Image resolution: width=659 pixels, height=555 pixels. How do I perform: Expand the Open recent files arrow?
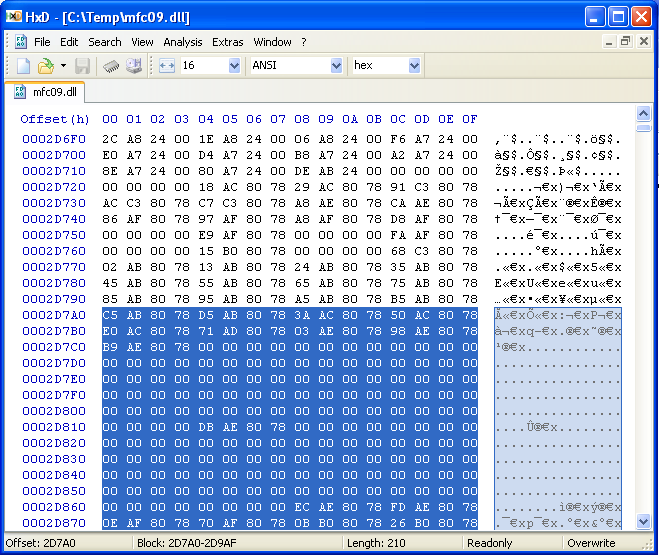click(x=63, y=66)
